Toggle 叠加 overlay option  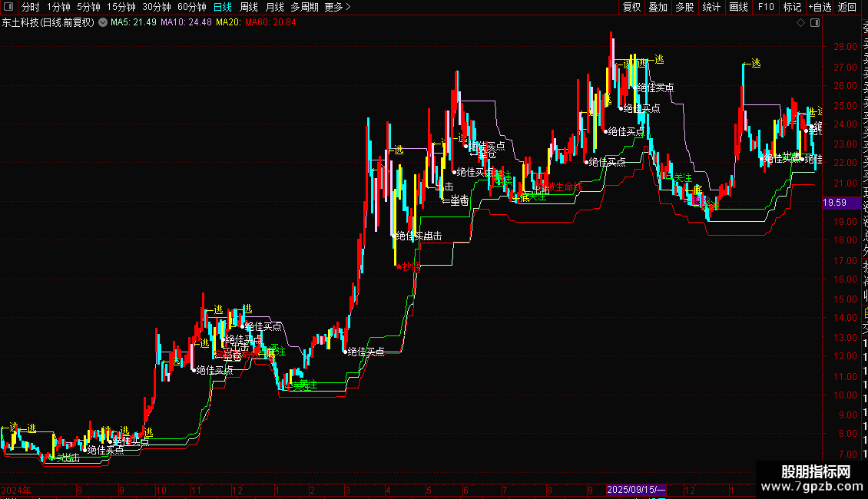658,7
